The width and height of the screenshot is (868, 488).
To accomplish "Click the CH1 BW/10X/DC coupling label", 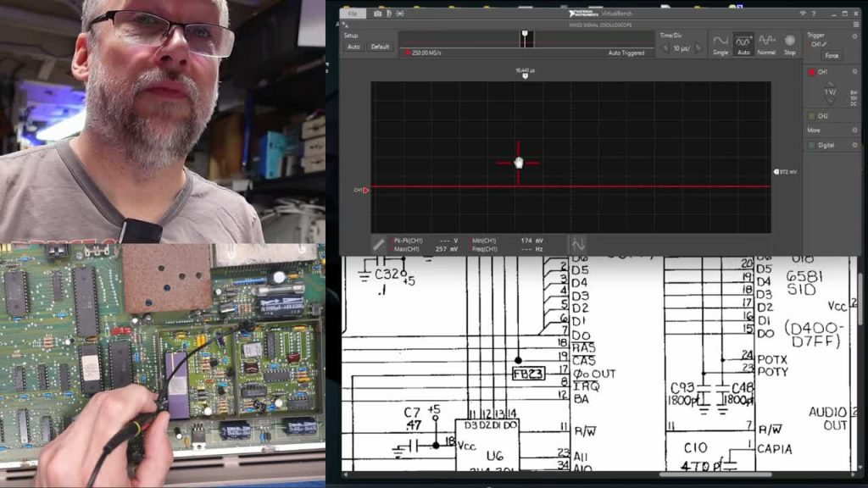I will coord(854,98).
